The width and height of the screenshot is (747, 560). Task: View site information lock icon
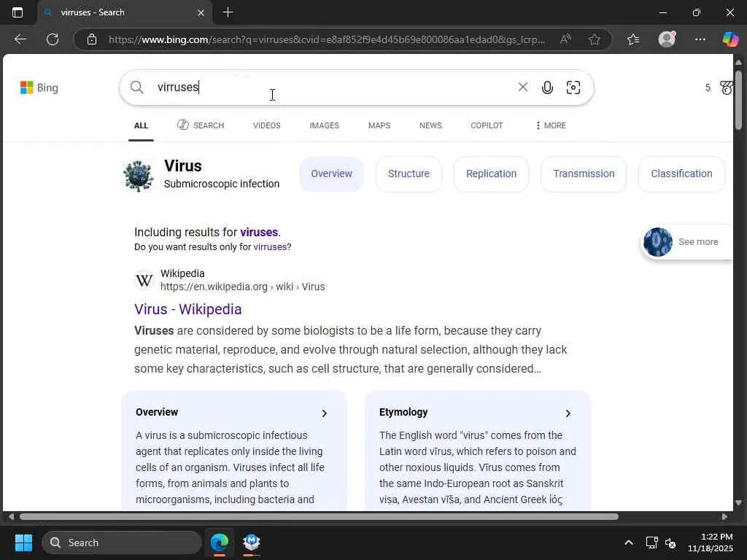pyautogui.click(x=92, y=39)
